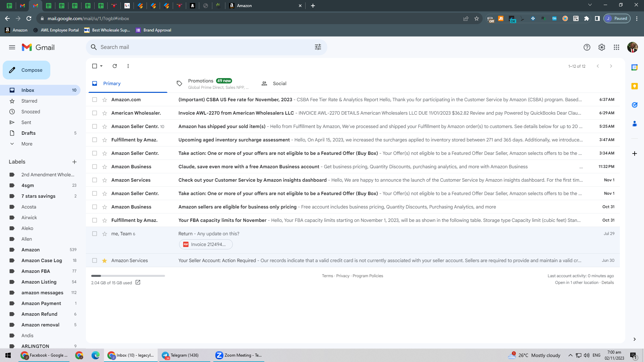The image size is (644, 362).
Task: Create a new label with plus icon
Action: coord(74,162)
